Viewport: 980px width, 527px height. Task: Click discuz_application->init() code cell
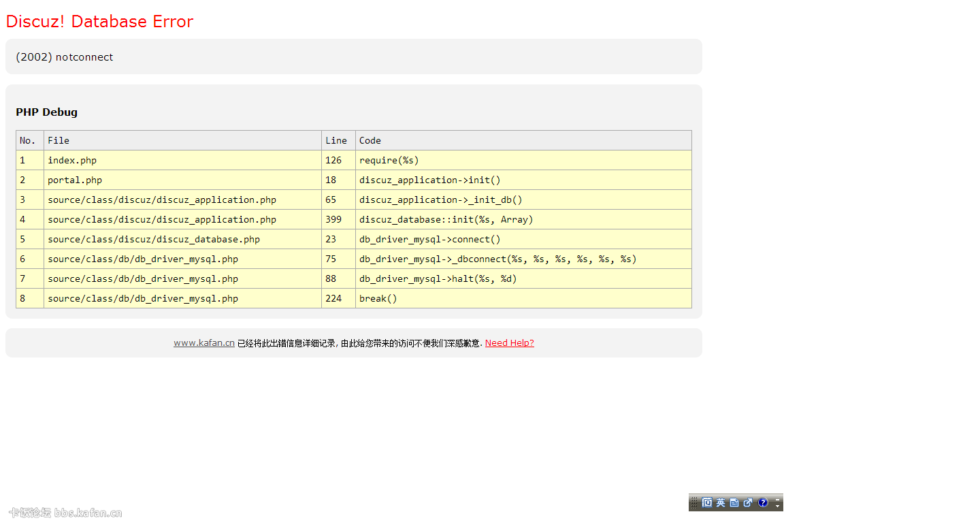[x=524, y=180]
